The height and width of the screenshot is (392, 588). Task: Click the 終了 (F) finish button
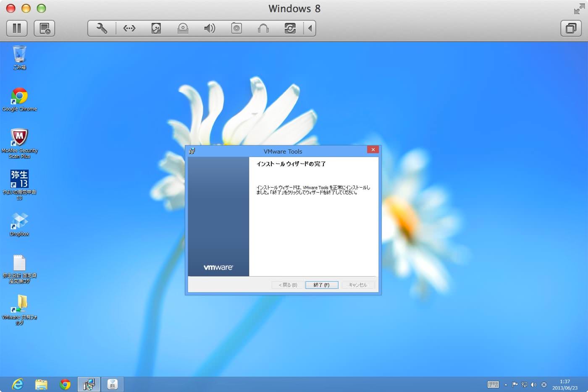pos(322,285)
